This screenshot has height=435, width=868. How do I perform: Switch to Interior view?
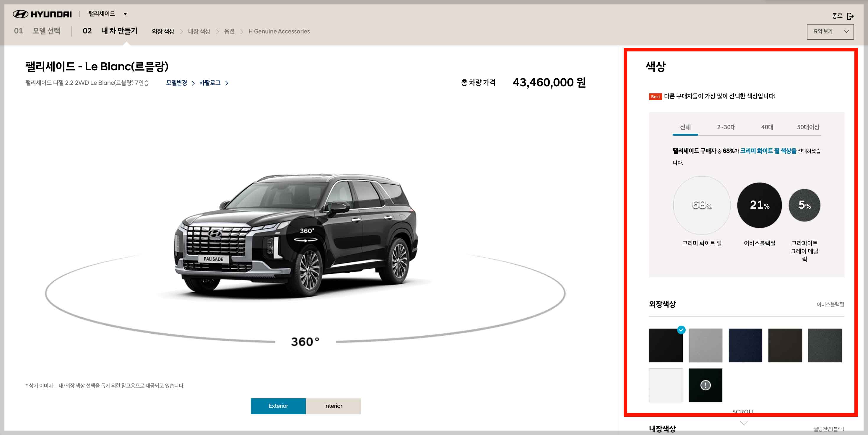(333, 406)
